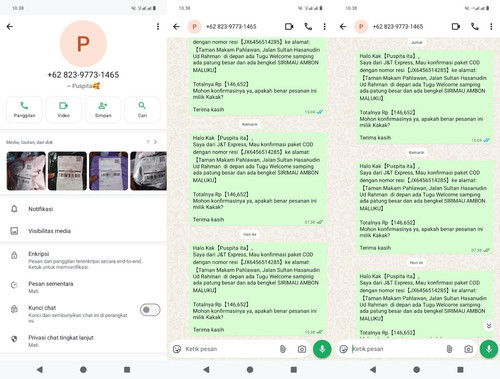500x379 pixels.
Task: Tap the lock icon beside Enkripsi
Action: point(14,255)
